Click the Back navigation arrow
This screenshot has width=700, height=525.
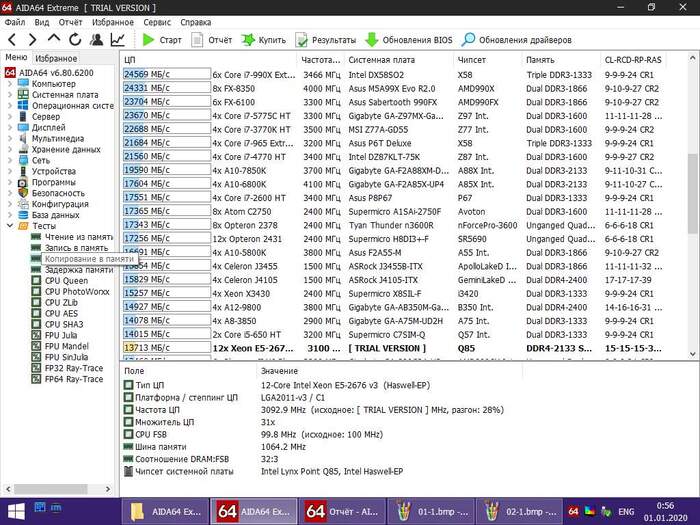point(10,40)
